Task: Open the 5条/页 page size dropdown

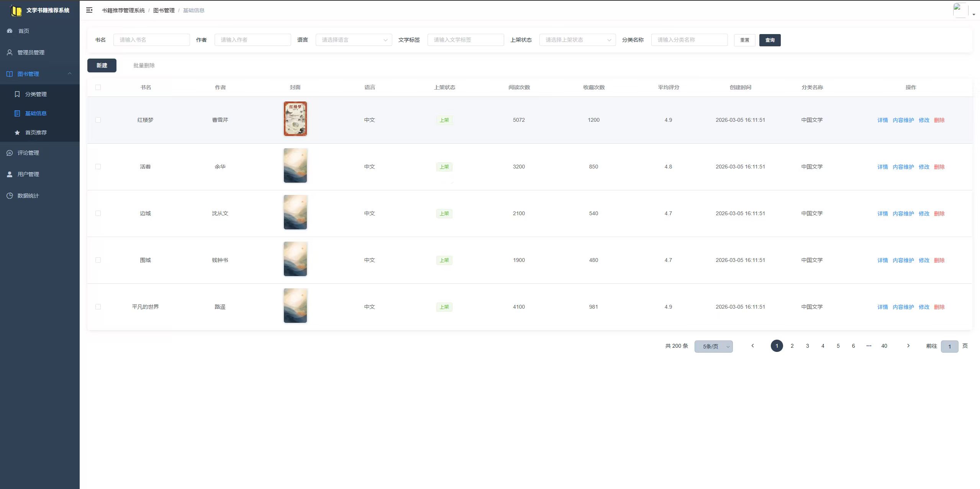Action: pyautogui.click(x=713, y=347)
